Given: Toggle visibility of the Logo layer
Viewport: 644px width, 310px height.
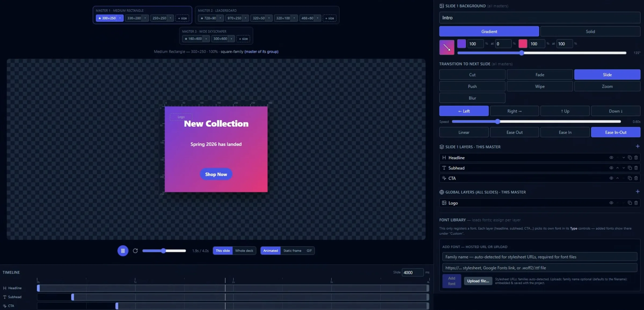Looking at the screenshot, I should (x=611, y=203).
